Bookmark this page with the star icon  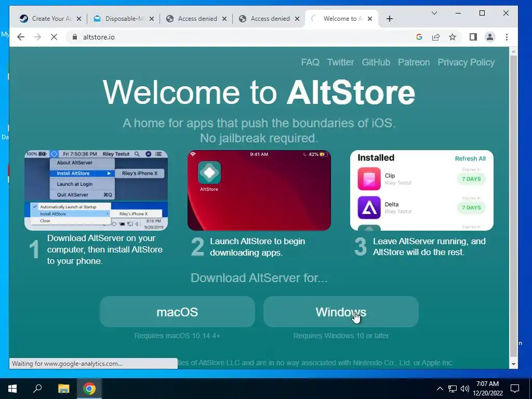pos(453,37)
